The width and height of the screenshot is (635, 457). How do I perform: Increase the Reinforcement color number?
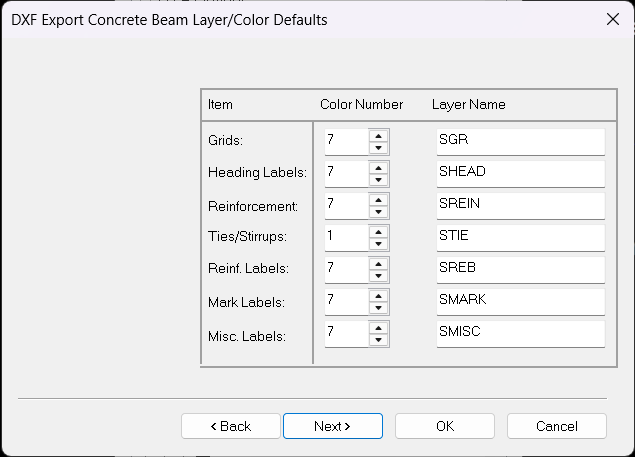tap(379, 200)
